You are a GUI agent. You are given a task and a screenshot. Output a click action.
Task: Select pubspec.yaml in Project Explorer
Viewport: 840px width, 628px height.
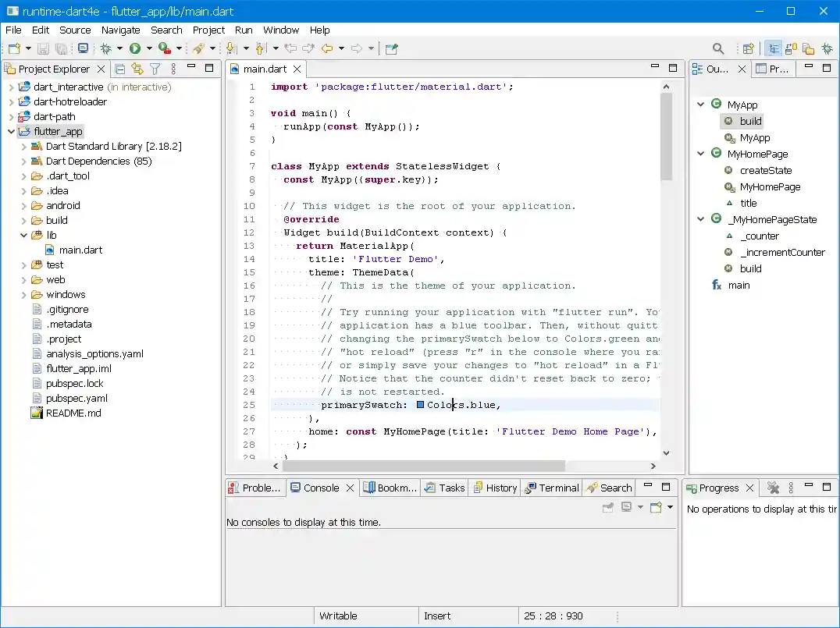77,398
